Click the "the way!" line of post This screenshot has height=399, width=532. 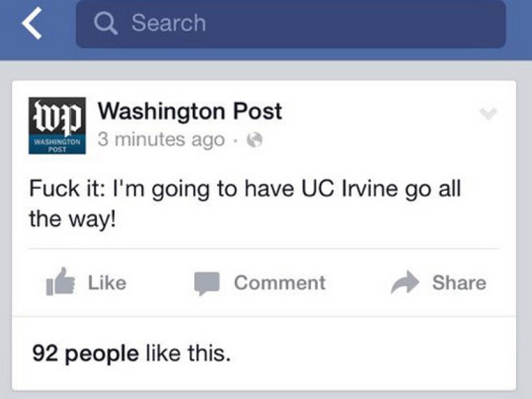[72, 219]
